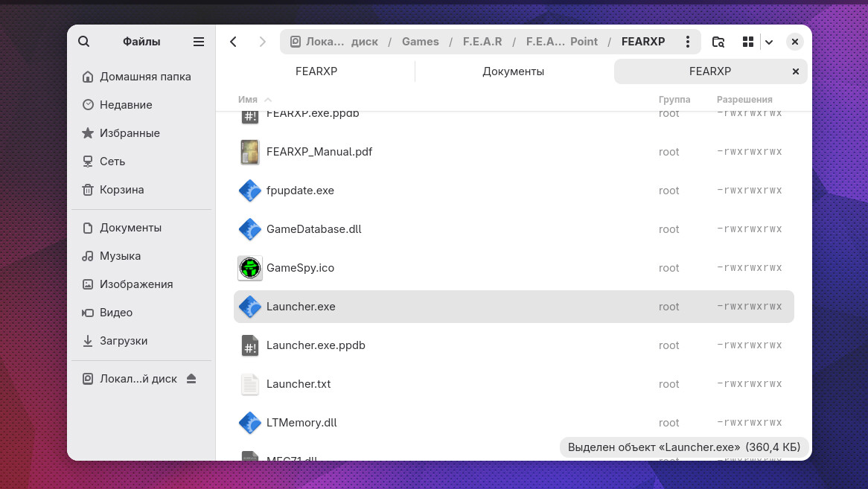Select the FEARXP_Manual.pdf file

(x=319, y=152)
